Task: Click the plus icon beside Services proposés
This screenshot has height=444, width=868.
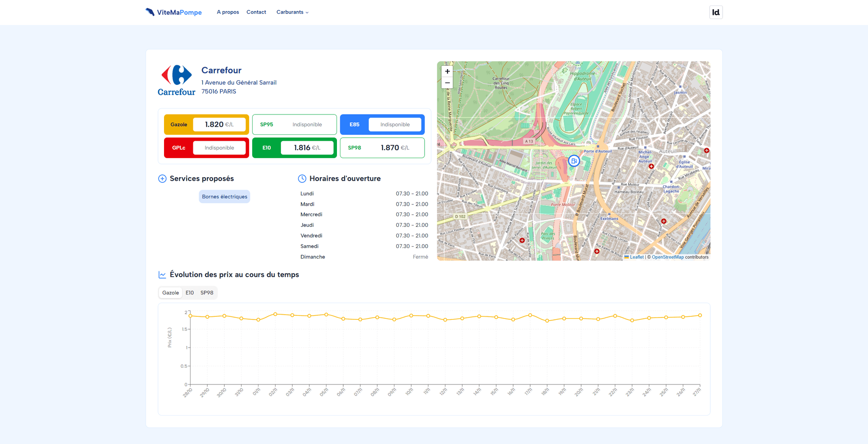Action: click(162, 179)
